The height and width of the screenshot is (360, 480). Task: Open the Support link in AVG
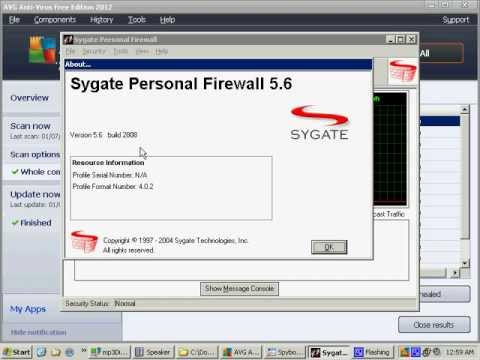click(455, 20)
